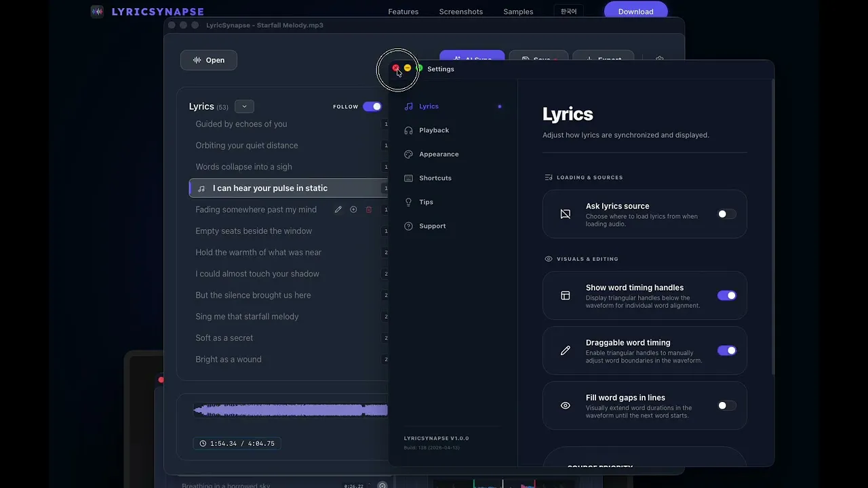Open the Shortcuts settings tab
This screenshot has width=868, height=488.
452,178
